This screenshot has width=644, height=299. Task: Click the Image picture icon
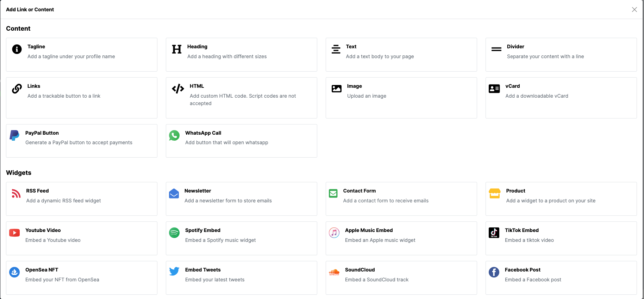click(x=337, y=89)
